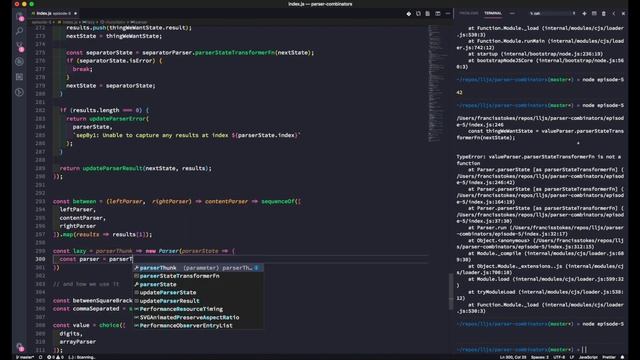Click 'const between' on line 293

tap(74, 201)
